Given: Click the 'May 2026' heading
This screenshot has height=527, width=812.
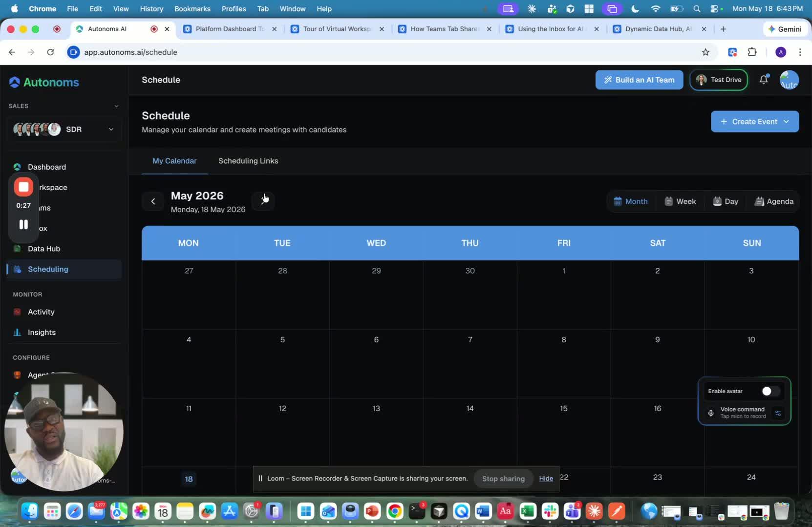Looking at the screenshot, I should click(197, 196).
